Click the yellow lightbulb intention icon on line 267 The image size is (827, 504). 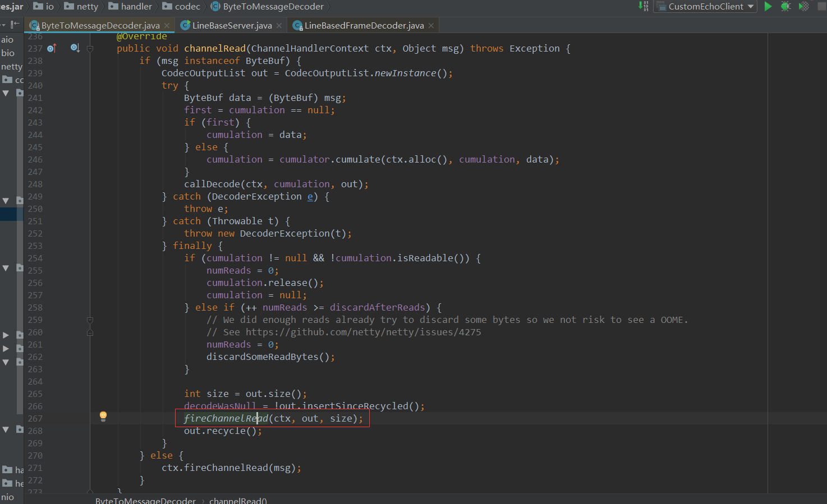103,416
